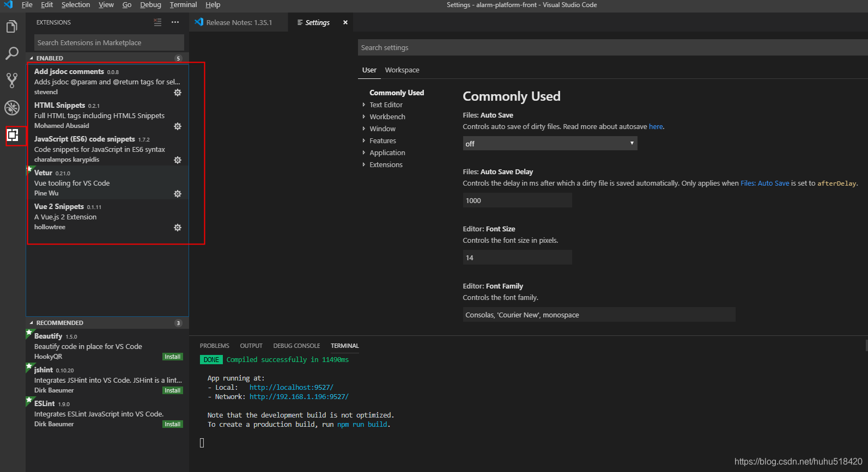Open the Terminal menu
The width and height of the screenshot is (868, 472).
(x=183, y=5)
